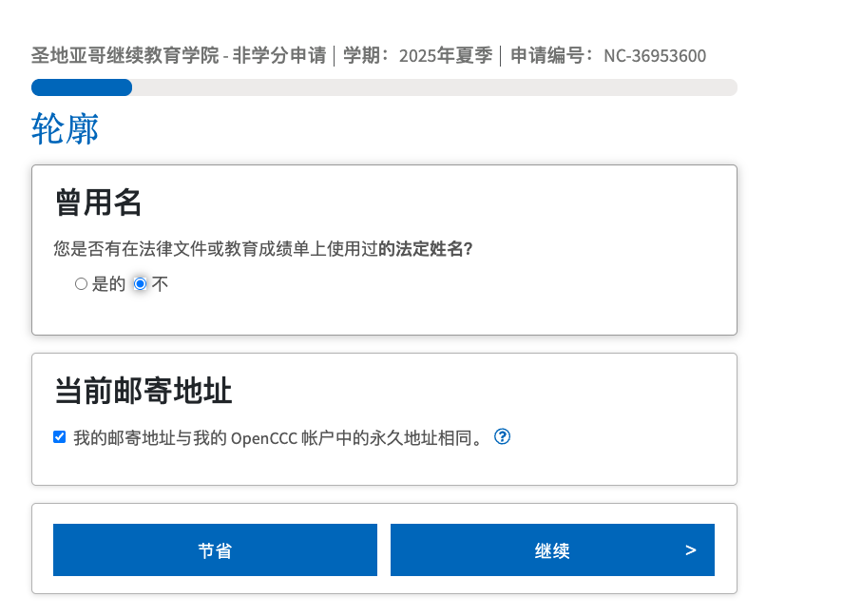The width and height of the screenshot is (862, 616).
Task: Click application number NC-36953600 in header
Action: click(x=654, y=55)
